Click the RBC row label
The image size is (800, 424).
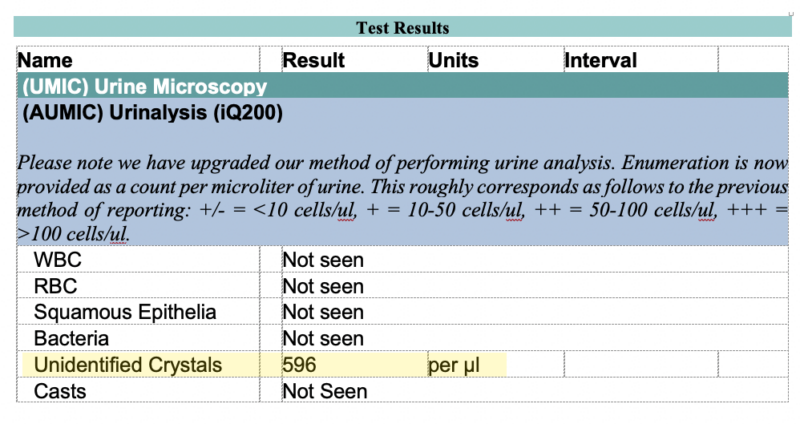(x=55, y=286)
